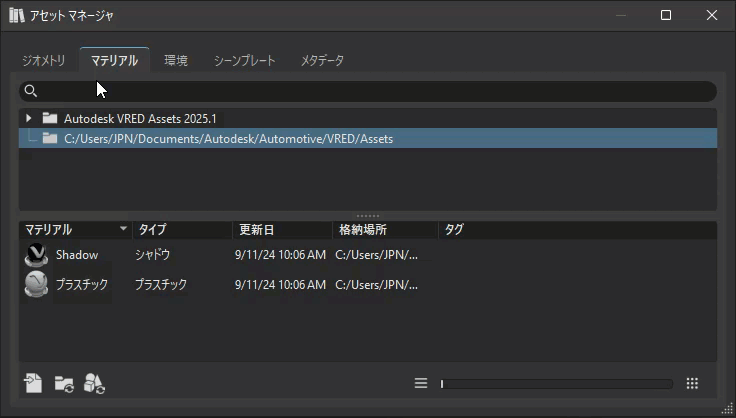
Task: Click the プラスチック row update date
Action: (280, 285)
